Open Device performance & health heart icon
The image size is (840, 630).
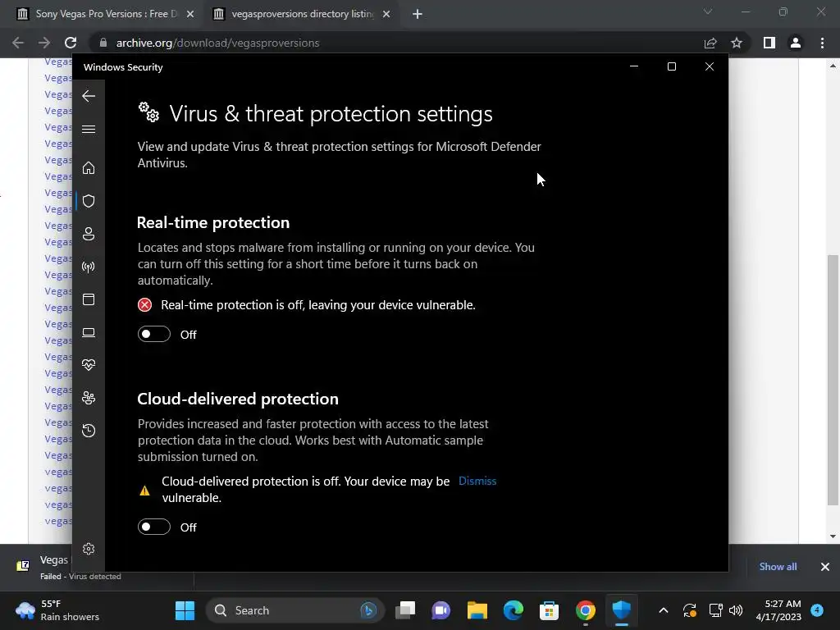[89, 365]
